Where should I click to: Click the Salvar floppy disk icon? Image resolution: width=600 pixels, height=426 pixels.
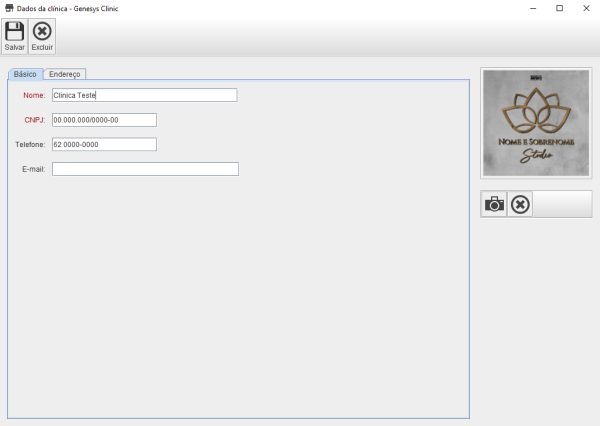click(x=14, y=31)
